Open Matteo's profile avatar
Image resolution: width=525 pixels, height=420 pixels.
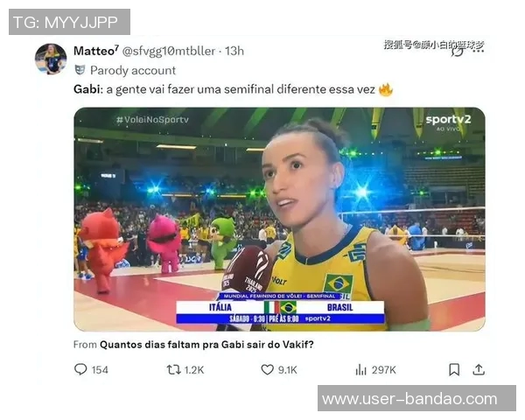click(51, 59)
